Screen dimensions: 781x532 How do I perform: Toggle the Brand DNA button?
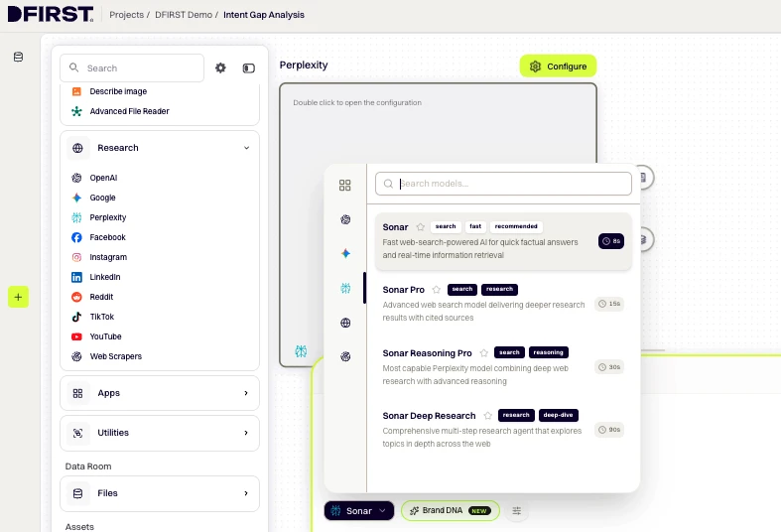[451, 511]
